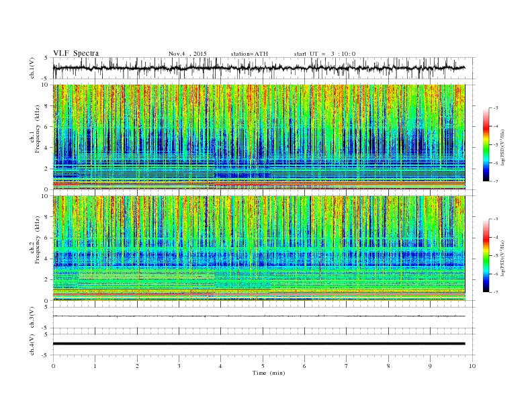Click the "-3" tick on lower colorbar

pos(495,219)
